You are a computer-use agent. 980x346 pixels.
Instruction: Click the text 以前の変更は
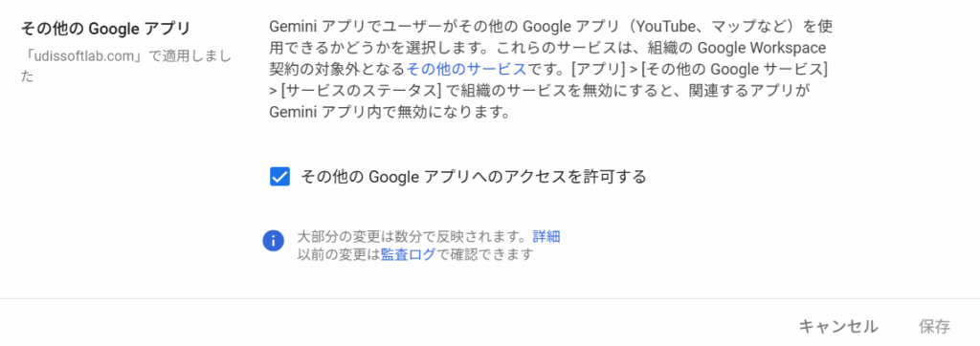pyautogui.click(x=338, y=255)
